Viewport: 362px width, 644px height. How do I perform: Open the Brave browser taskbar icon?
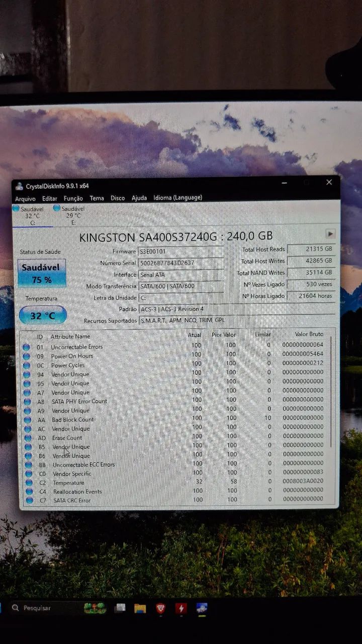pyautogui.click(x=160, y=608)
